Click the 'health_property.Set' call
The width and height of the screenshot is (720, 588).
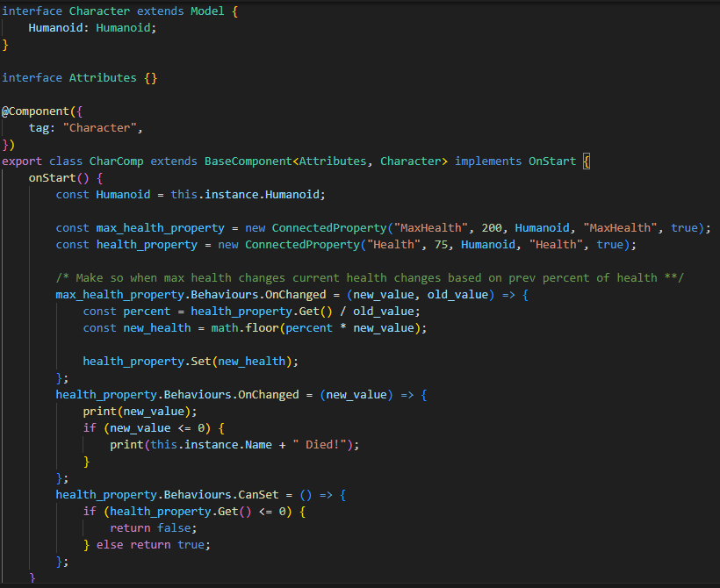click(147, 362)
